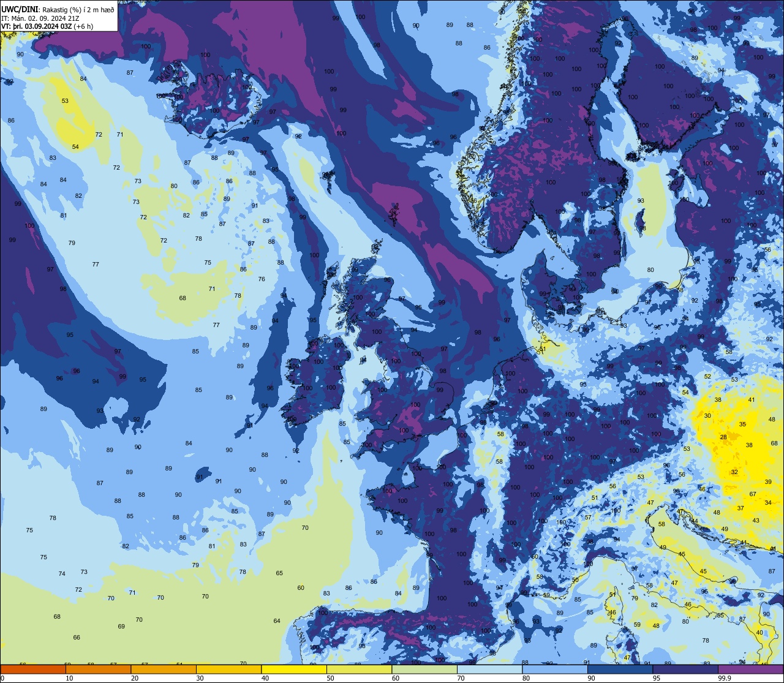Click the legend label '40'
This screenshot has width=784, height=683.
[265, 678]
